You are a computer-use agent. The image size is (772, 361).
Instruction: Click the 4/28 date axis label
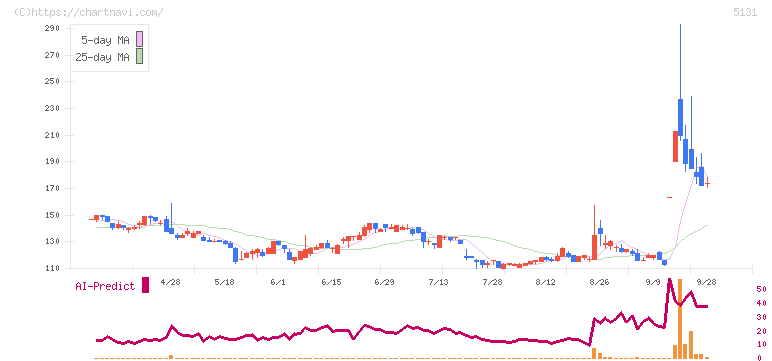point(171,282)
